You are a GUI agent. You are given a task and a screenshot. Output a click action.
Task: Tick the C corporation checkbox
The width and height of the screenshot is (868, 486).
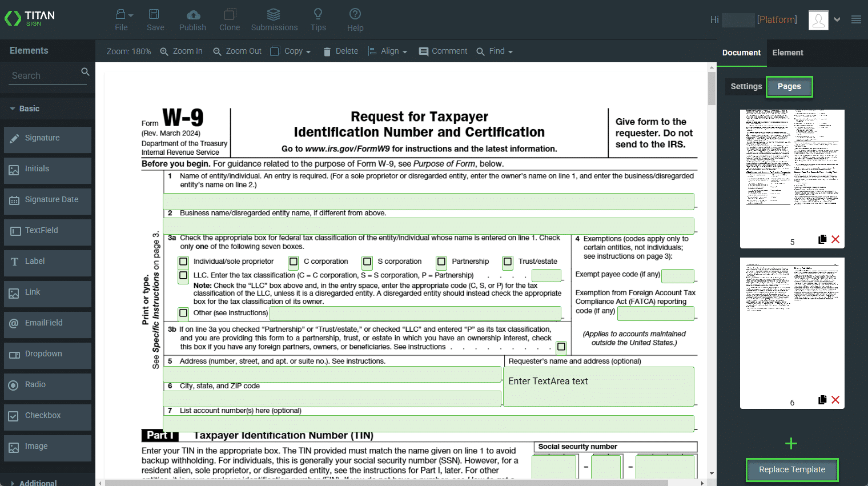(x=294, y=262)
